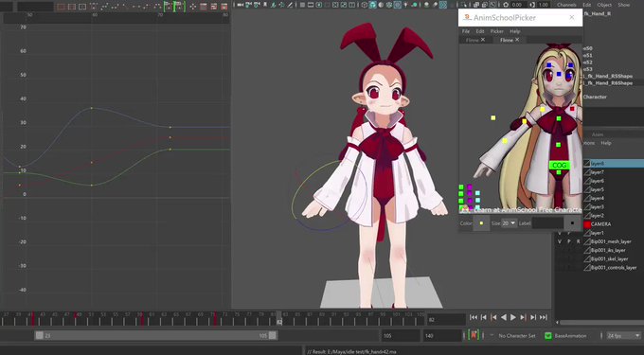
Task: Toggle P playback for Bip001_mesh_layer
Action: (569, 241)
